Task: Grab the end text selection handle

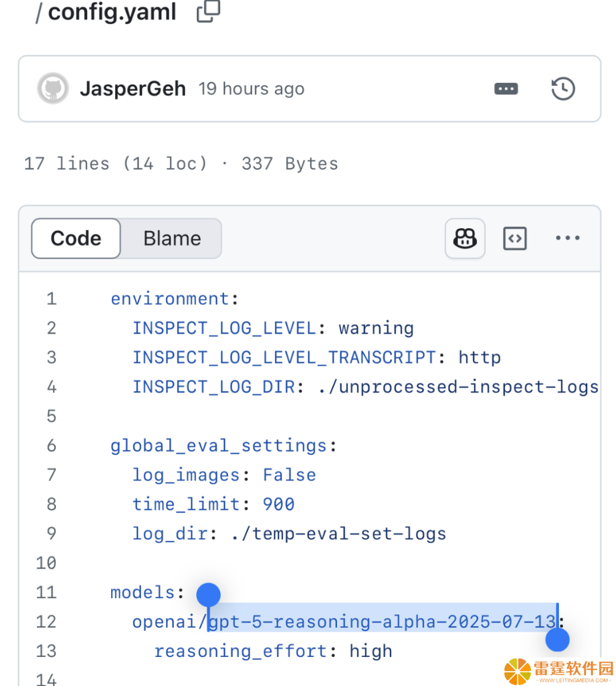Action: tap(557, 640)
